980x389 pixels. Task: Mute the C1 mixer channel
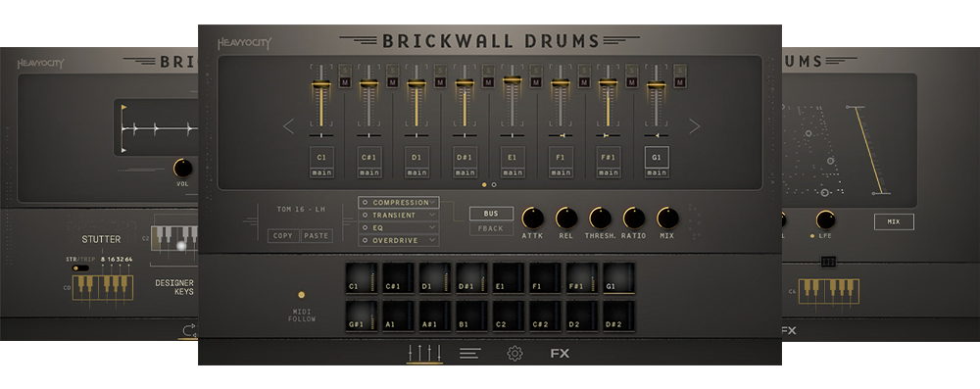(344, 82)
